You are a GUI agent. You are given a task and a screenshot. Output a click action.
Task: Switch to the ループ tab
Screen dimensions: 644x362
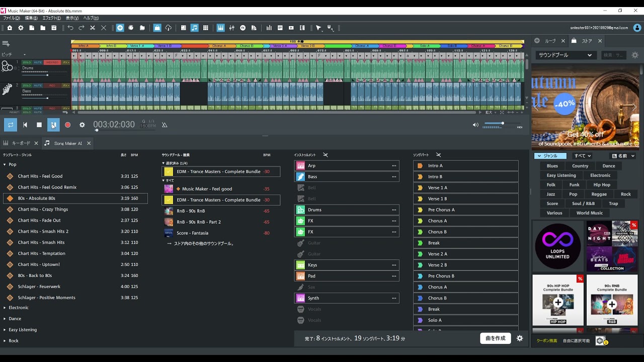click(550, 41)
